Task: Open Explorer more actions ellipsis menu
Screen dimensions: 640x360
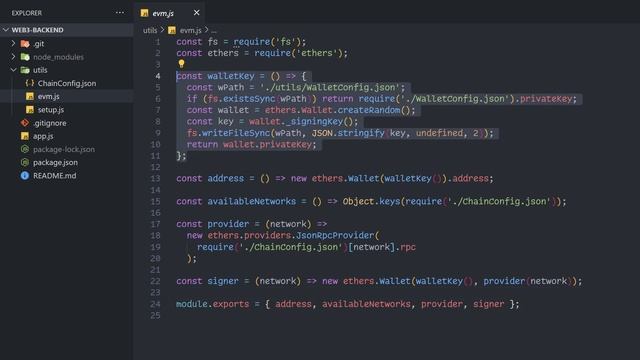Action: pyautogui.click(x=120, y=13)
